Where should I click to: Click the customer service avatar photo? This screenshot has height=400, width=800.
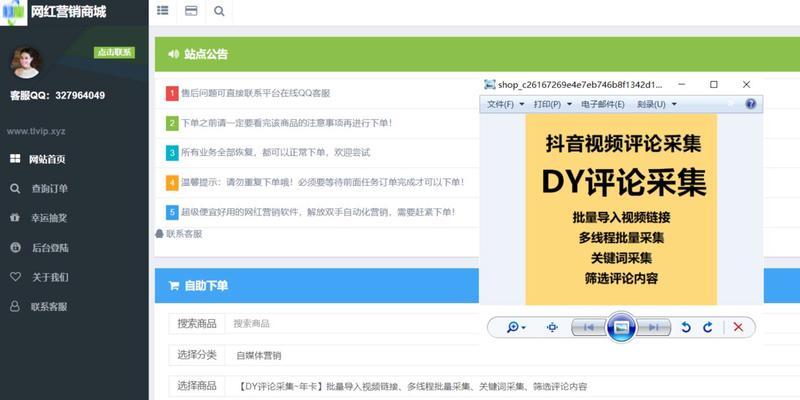point(26,63)
